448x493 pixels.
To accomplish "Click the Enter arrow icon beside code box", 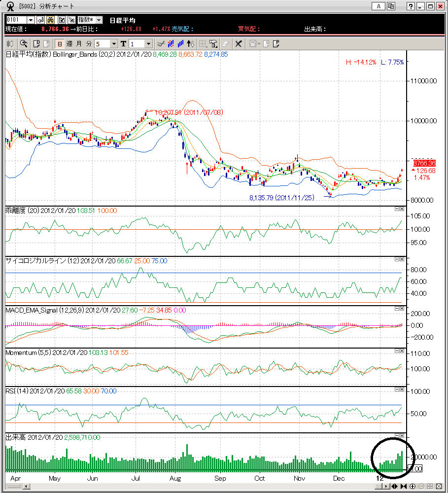I will [x=40, y=20].
